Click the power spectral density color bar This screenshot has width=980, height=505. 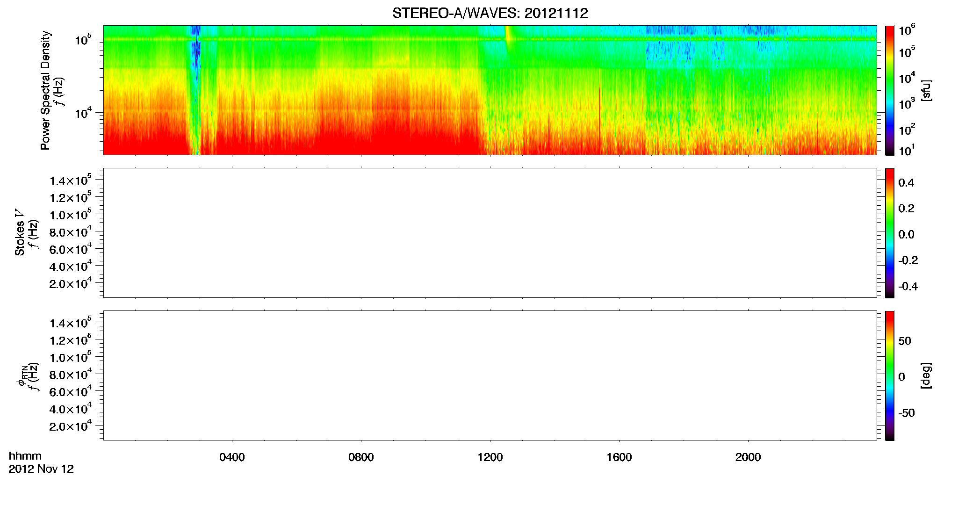[x=890, y=90]
